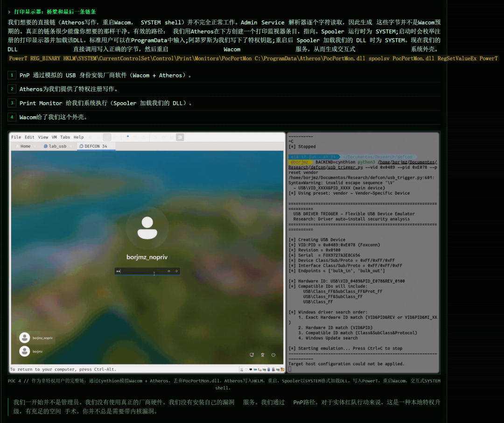
Task: Select the borjmz user tile
Action: (32, 351)
